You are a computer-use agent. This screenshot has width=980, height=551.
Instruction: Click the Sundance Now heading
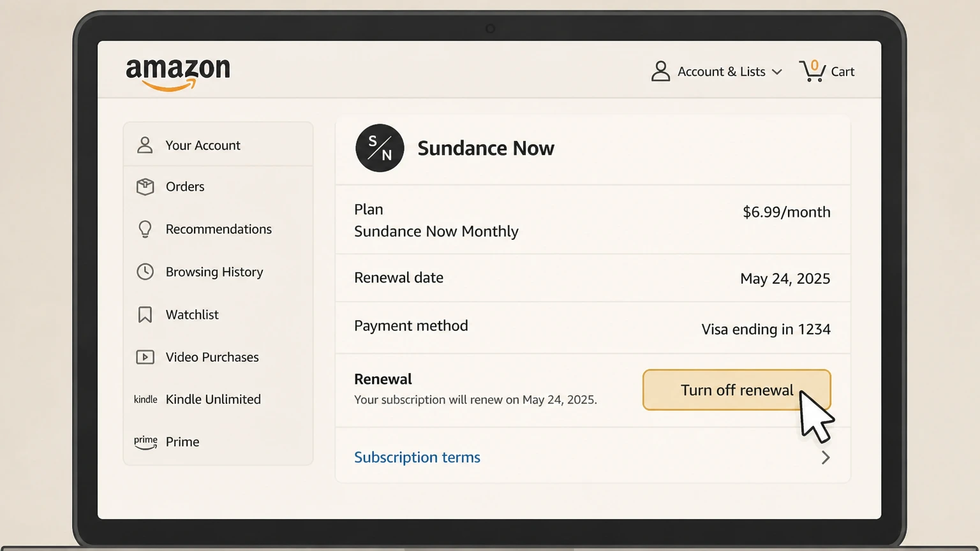pyautogui.click(x=486, y=148)
